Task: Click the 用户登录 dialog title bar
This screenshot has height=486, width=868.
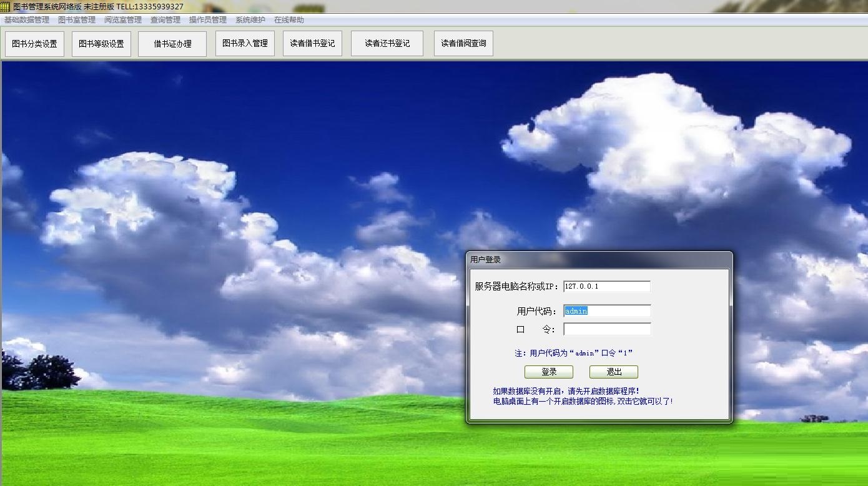Action: [599, 260]
